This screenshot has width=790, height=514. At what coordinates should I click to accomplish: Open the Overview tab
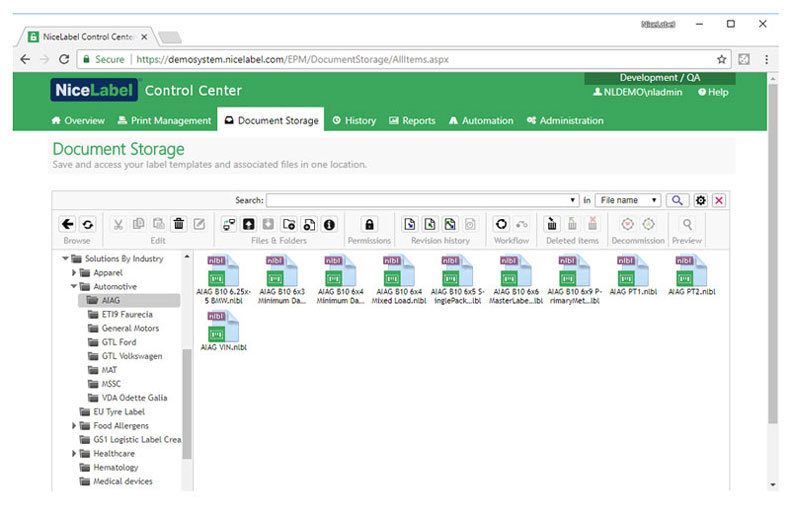pos(78,120)
